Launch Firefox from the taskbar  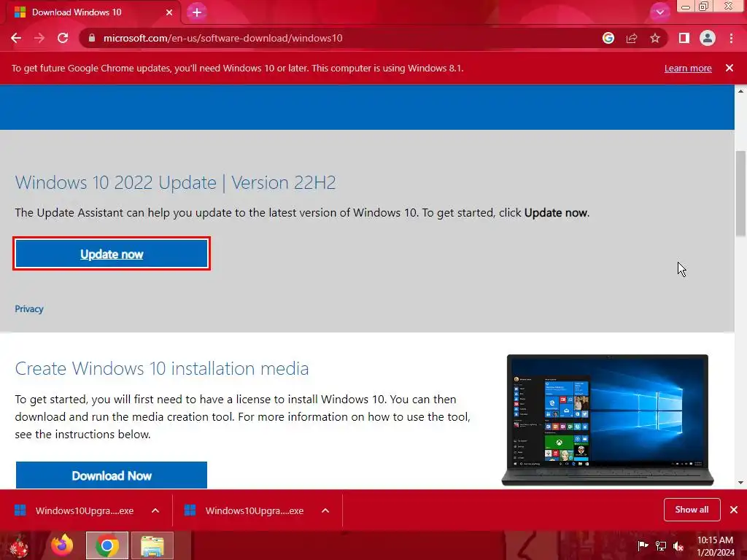63,545
